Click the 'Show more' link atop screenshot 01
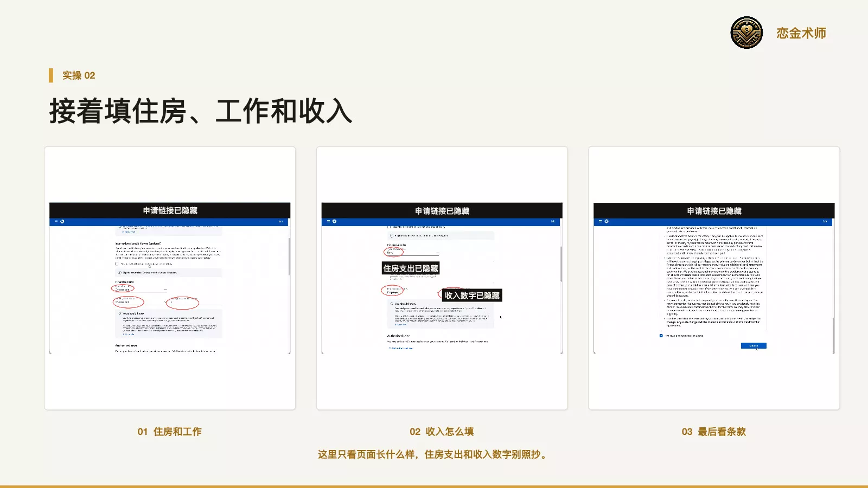Viewport: 868px width, 488px height. click(129, 232)
